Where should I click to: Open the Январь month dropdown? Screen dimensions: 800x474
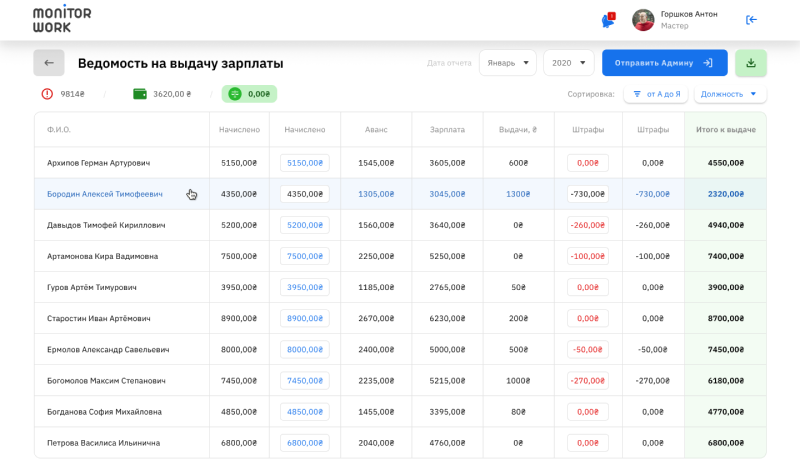point(508,63)
